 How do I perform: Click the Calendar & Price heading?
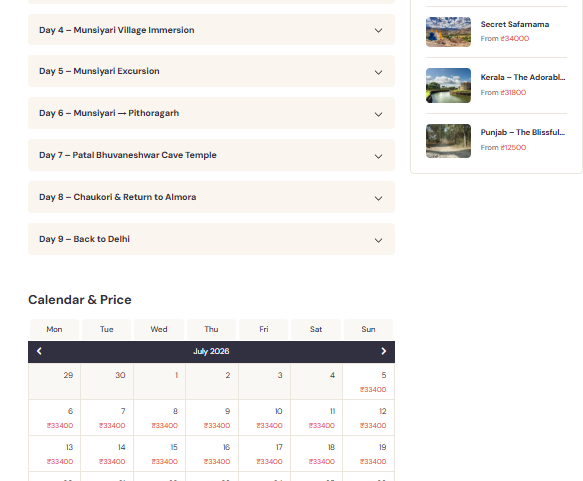(x=80, y=300)
